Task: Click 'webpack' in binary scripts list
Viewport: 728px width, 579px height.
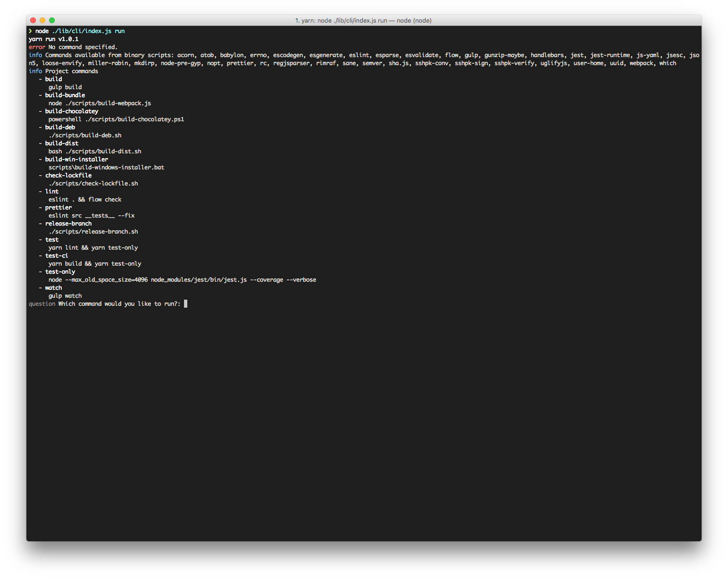Action: coord(641,63)
